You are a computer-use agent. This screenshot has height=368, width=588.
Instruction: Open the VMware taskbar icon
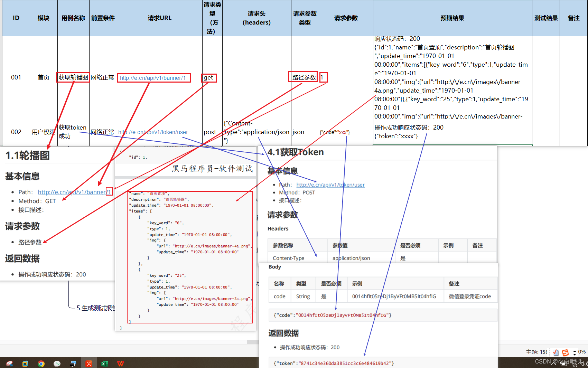point(25,364)
